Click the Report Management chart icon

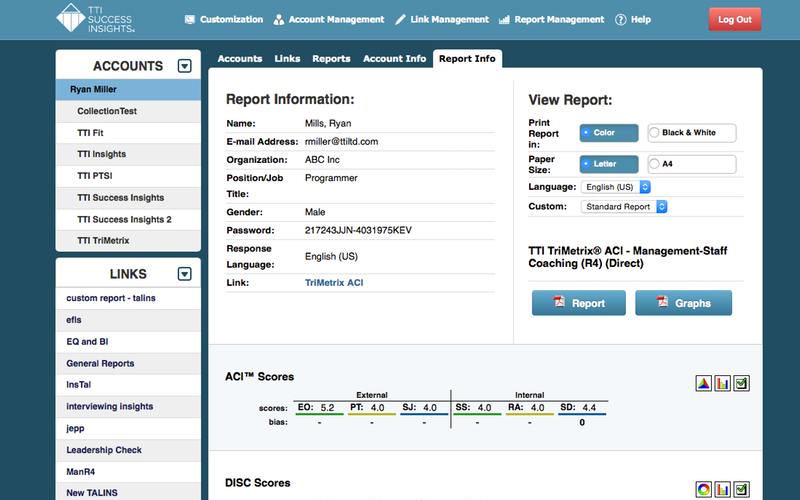504,19
